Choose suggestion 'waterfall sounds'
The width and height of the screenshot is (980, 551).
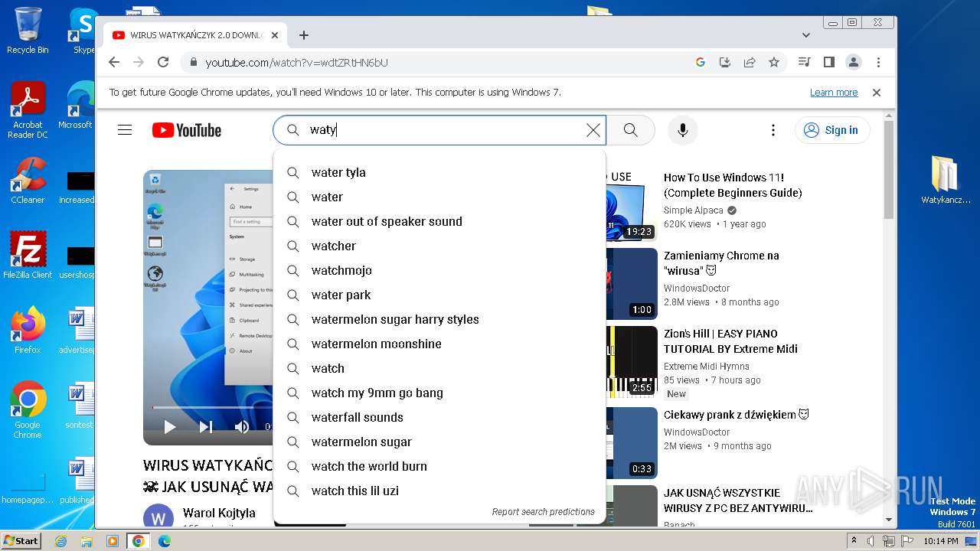point(439,417)
